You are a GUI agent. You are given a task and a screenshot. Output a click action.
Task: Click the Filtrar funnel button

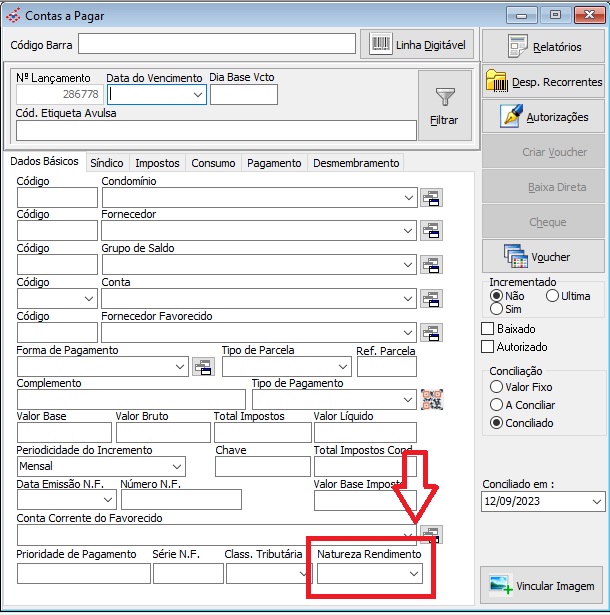pyautogui.click(x=444, y=105)
